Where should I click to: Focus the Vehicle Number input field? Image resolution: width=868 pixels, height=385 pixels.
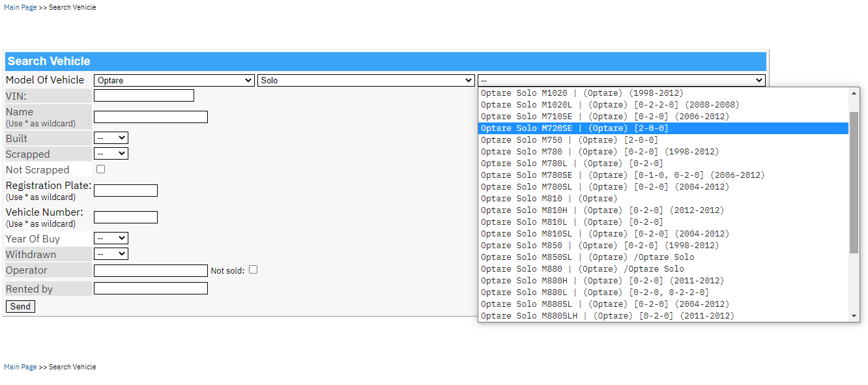coord(126,218)
